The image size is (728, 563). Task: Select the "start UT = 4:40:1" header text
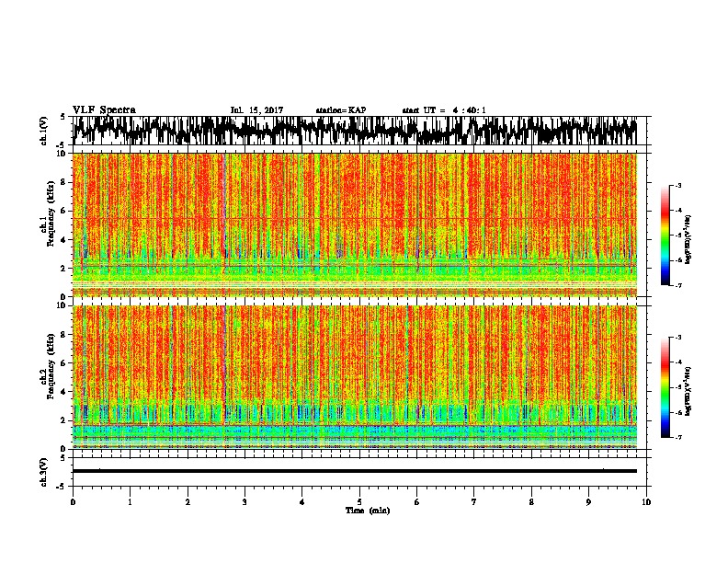tap(444, 110)
